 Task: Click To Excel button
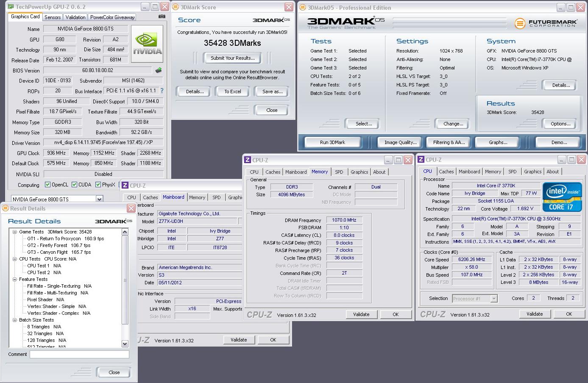(232, 92)
